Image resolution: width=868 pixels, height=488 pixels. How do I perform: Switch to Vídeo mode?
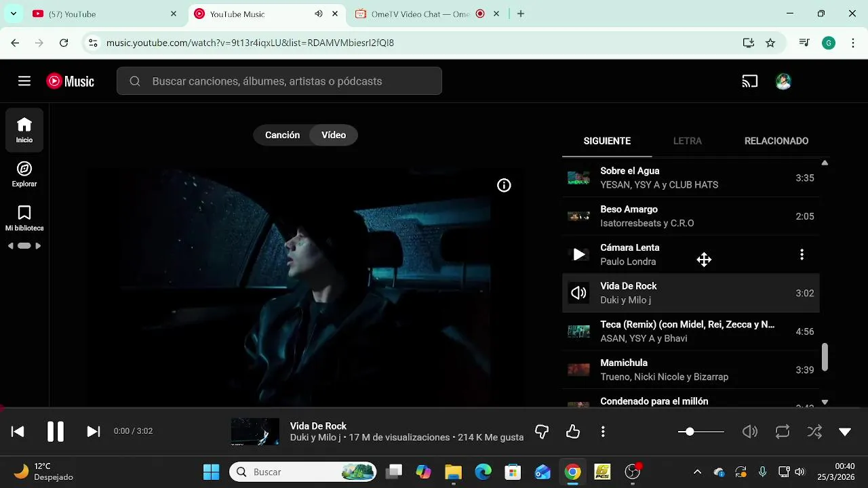click(334, 135)
